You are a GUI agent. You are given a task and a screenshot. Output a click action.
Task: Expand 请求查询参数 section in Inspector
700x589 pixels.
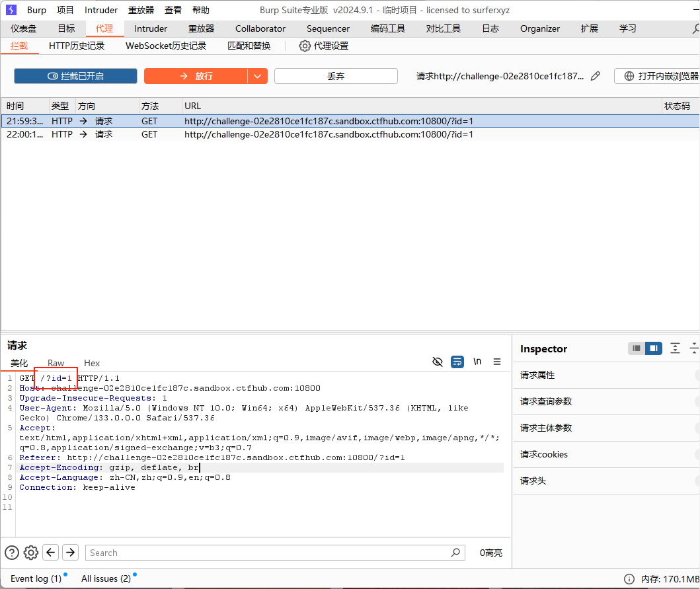pos(607,401)
